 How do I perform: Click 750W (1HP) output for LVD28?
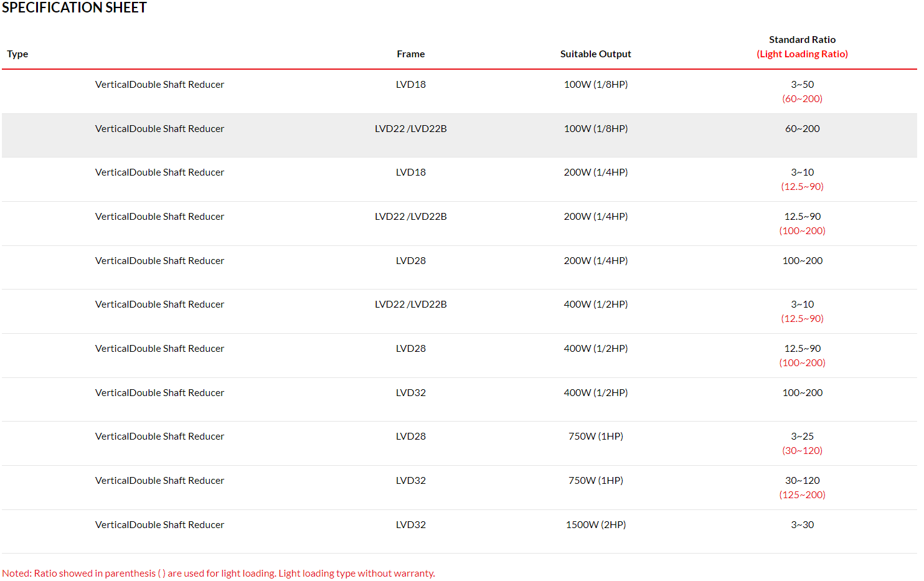tap(596, 437)
